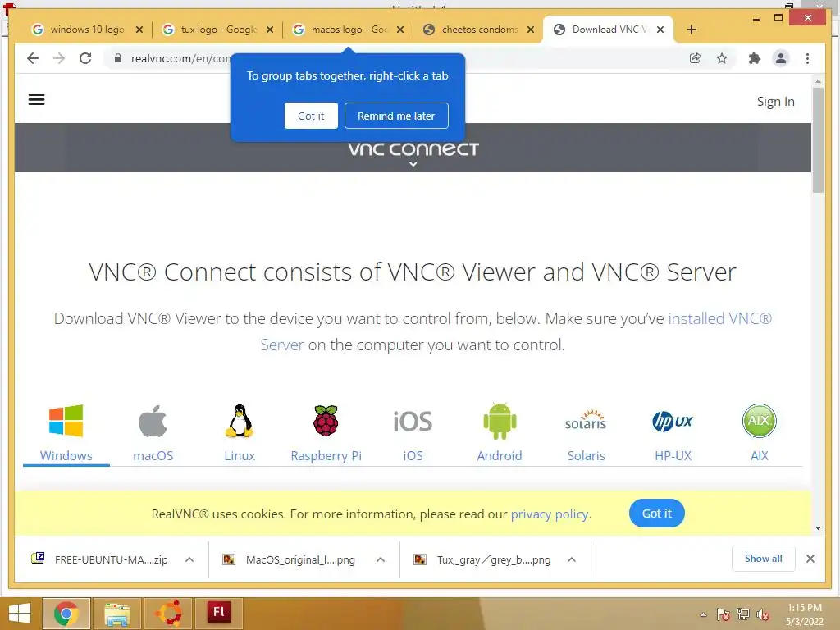Screen dimensions: 840x630
Task: Open the share page icon
Action: [696, 58]
